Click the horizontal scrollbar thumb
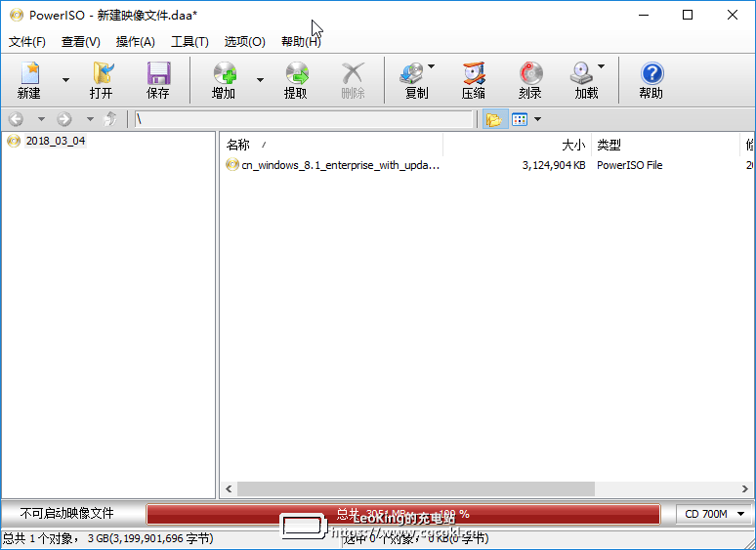This screenshot has height=550, width=756. coord(416,488)
